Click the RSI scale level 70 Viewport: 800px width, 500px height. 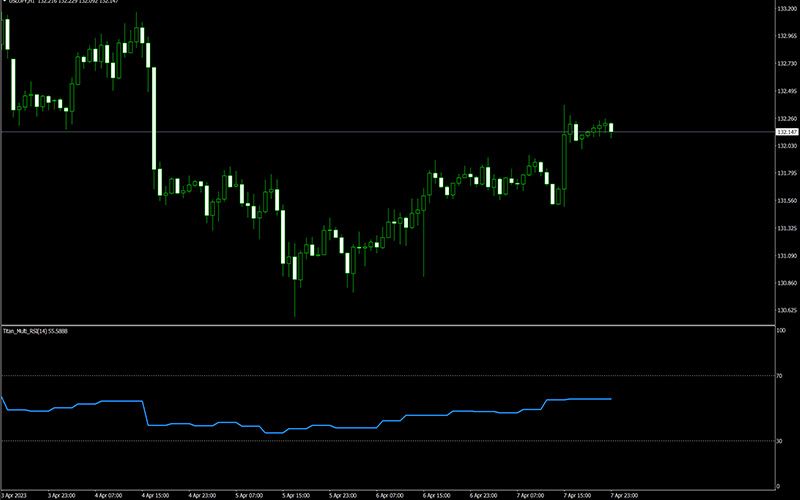point(780,376)
